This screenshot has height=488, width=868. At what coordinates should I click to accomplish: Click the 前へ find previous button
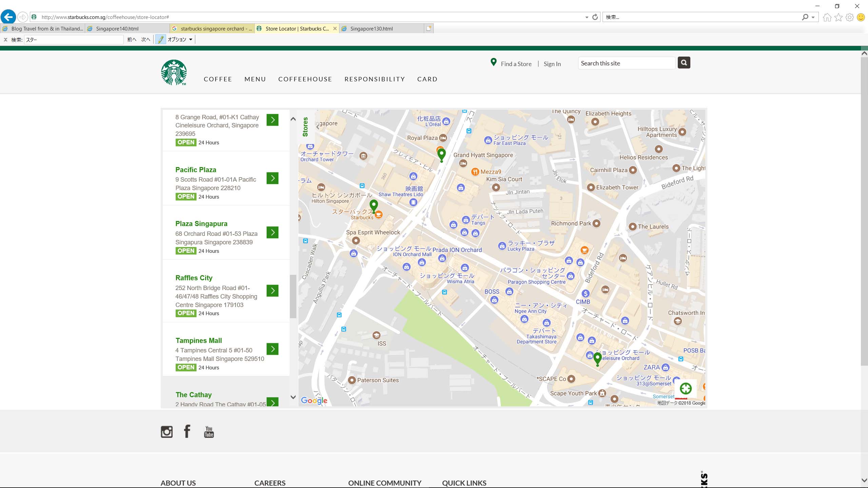[132, 40]
